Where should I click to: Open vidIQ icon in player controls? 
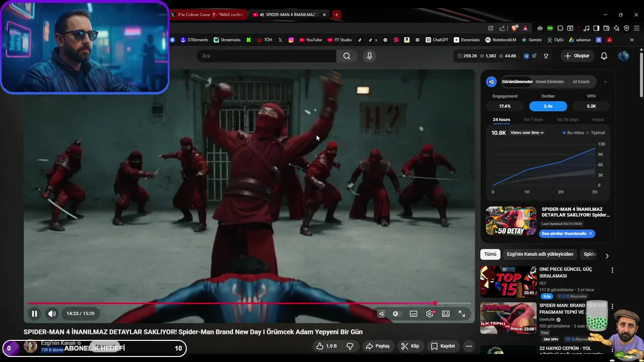point(381,314)
